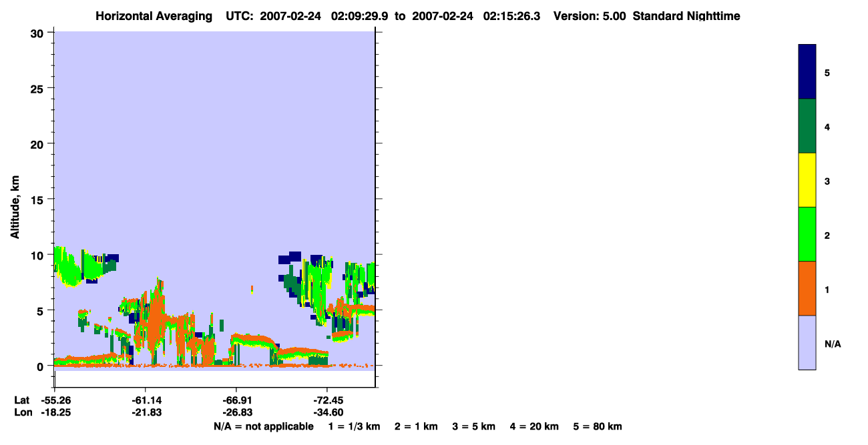Click the 30 km altitude tick label

pyautogui.click(x=38, y=33)
